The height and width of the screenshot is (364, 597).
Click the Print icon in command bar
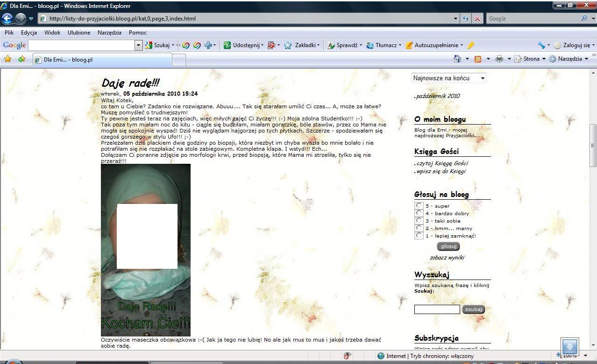coord(499,59)
